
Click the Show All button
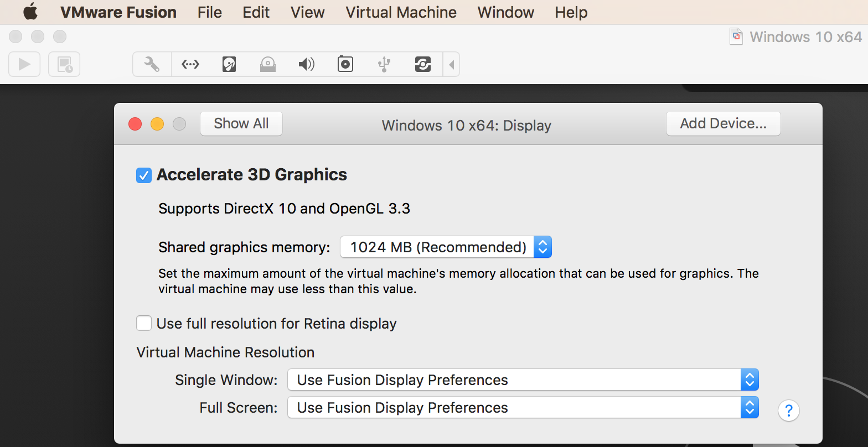coord(241,123)
